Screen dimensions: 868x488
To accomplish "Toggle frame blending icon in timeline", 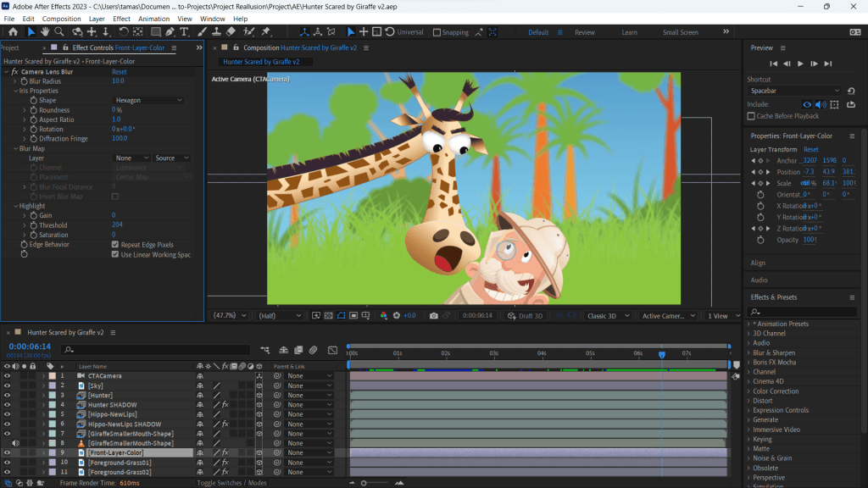I will [x=298, y=350].
